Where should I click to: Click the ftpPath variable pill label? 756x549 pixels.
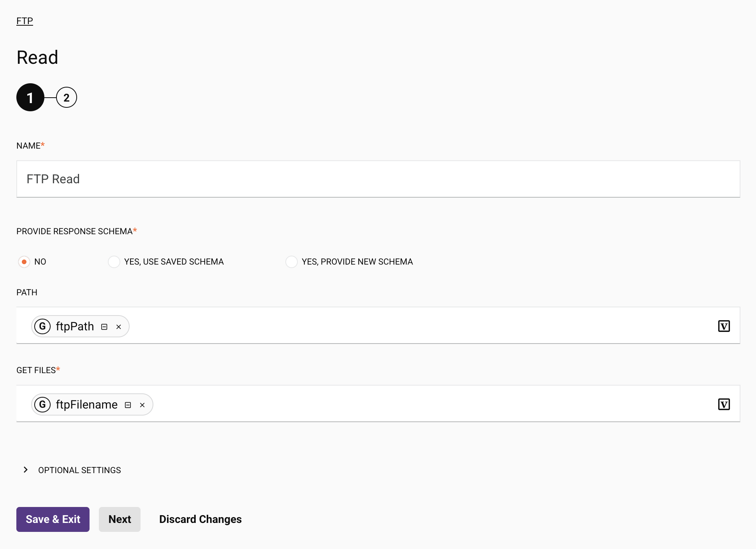(x=75, y=326)
